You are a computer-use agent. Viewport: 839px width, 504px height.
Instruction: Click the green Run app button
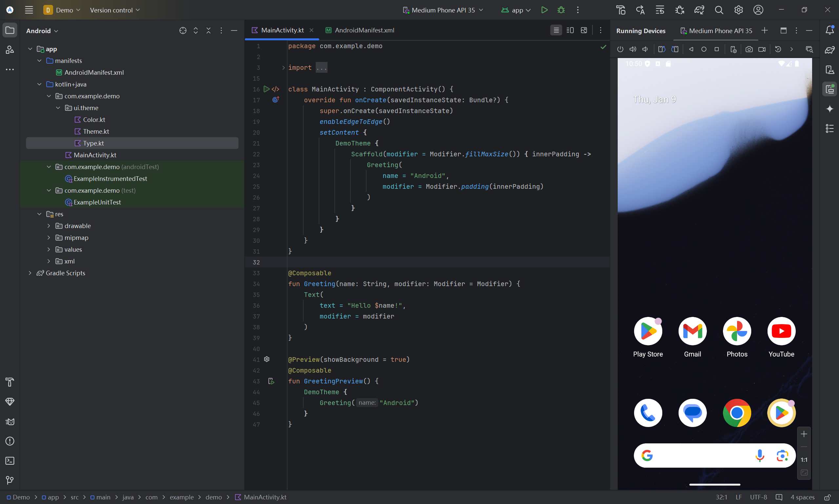click(544, 10)
